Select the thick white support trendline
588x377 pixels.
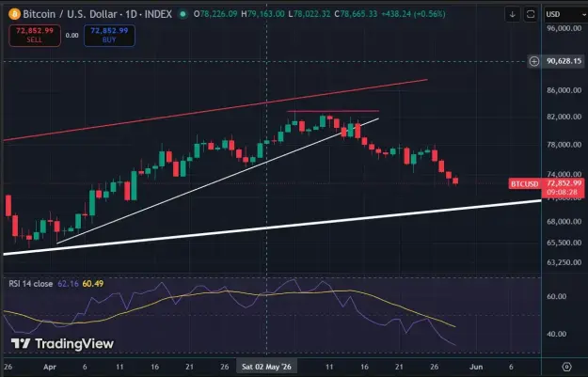pyautogui.click(x=272, y=228)
